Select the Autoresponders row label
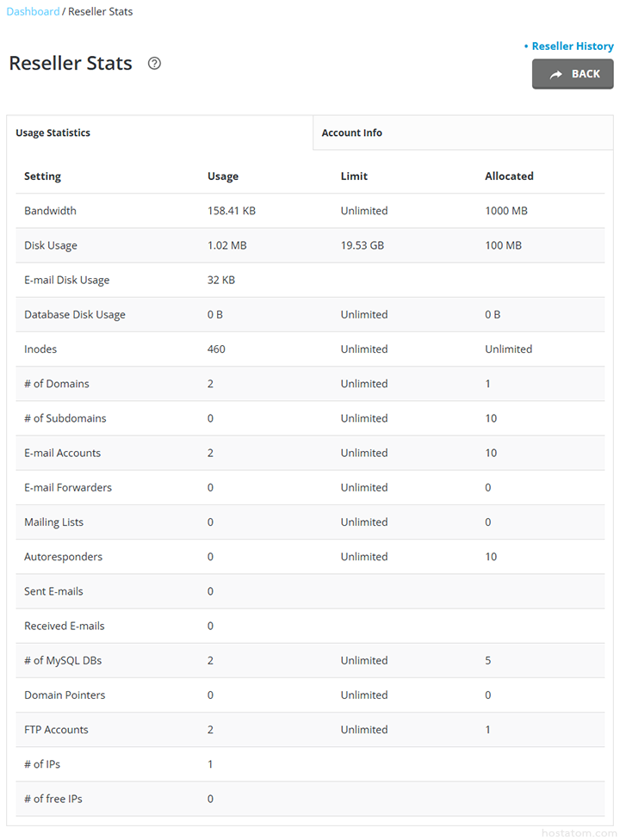620x840 pixels. (63, 557)
